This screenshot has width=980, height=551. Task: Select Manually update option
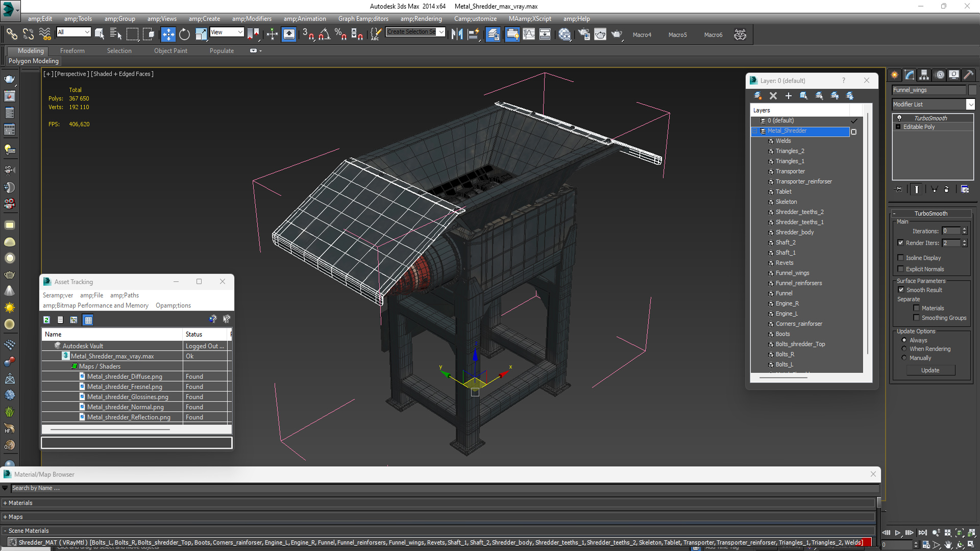pos(904,358)
